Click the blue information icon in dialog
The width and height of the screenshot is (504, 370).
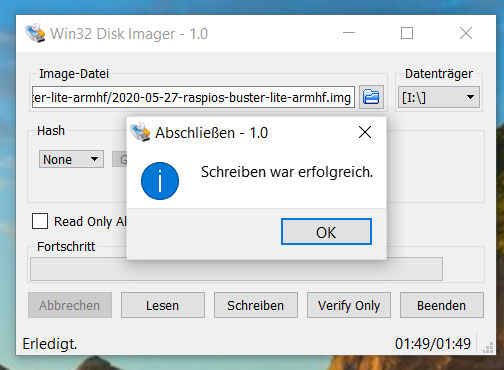click(x=160, y=181)
